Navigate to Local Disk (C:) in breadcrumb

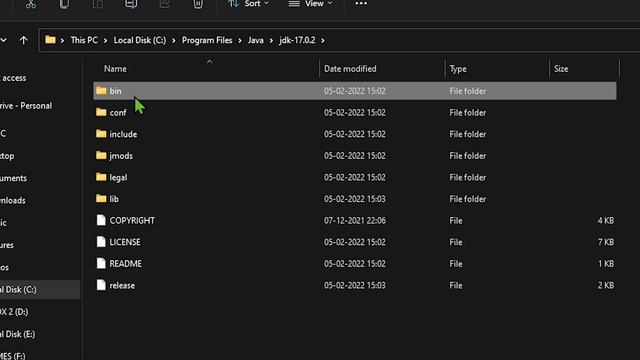pos(140,40)
